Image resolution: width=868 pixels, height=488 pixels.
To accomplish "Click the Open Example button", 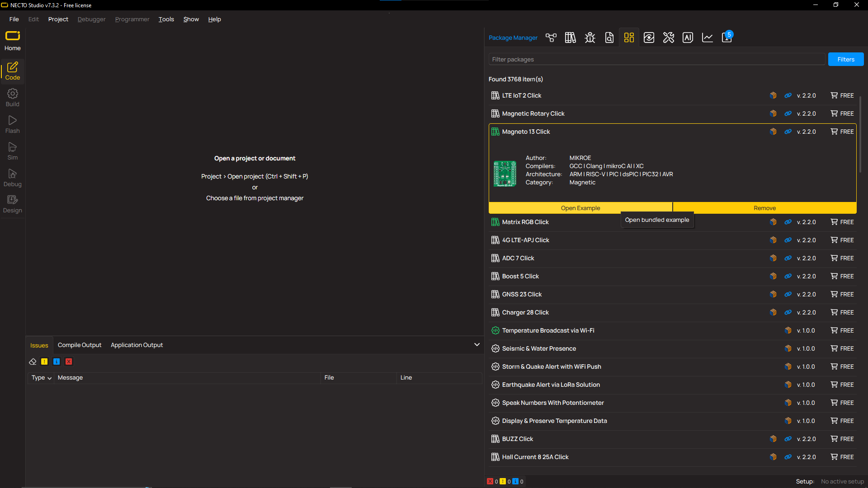I will coord(580,208).
